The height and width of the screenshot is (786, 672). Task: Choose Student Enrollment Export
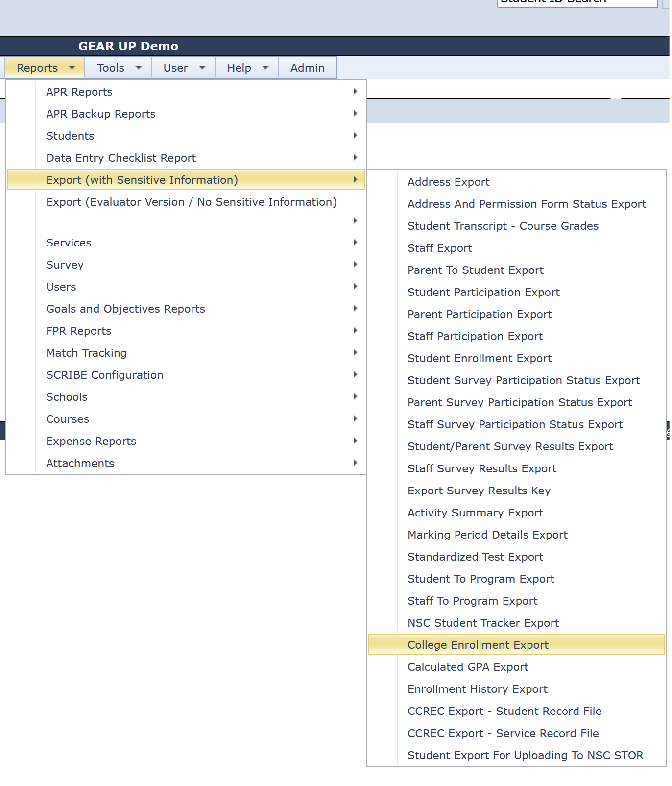[x=517, y=358]
